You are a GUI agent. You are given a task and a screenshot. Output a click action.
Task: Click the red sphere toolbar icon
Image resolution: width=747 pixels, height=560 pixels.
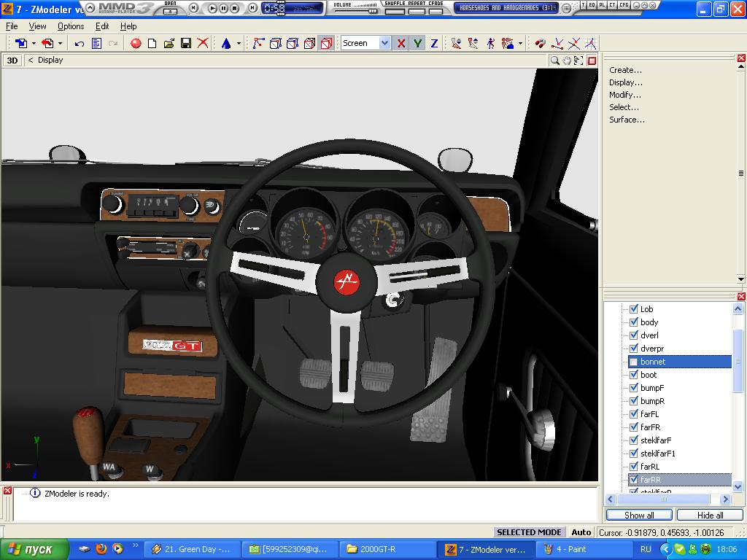[x=136, y=44]
